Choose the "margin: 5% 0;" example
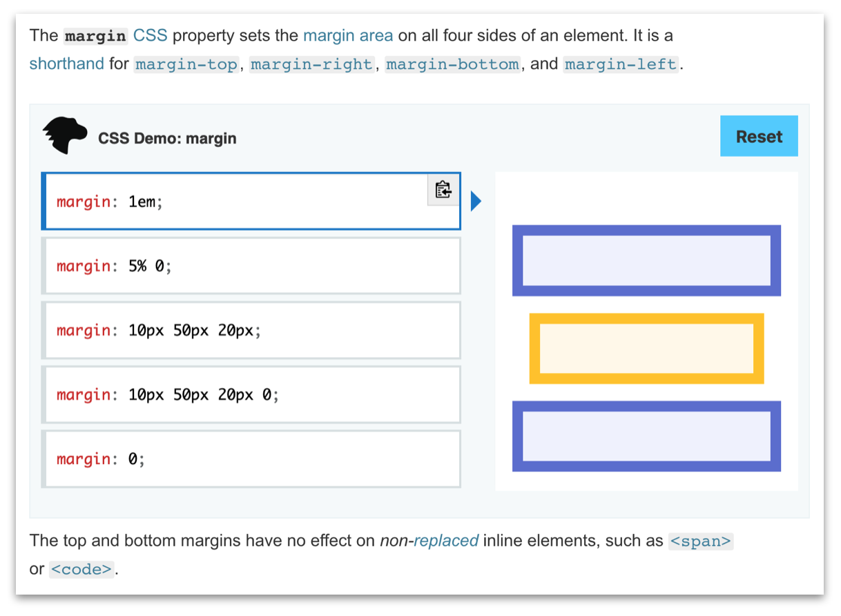The height and width of the screenshot is (616, 841). (x=251, y=266)
